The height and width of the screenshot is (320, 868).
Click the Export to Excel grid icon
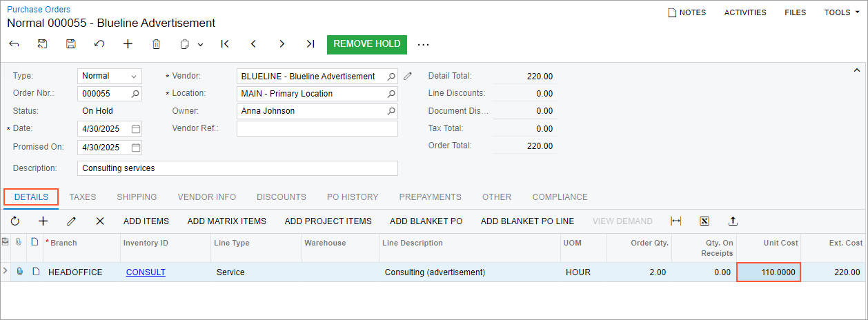pos(704,221)
